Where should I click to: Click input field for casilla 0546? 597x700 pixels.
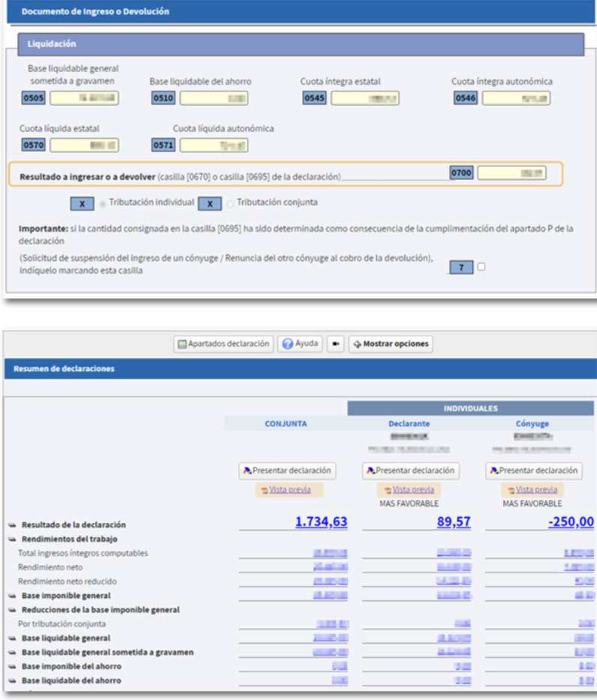coord(516,97)
